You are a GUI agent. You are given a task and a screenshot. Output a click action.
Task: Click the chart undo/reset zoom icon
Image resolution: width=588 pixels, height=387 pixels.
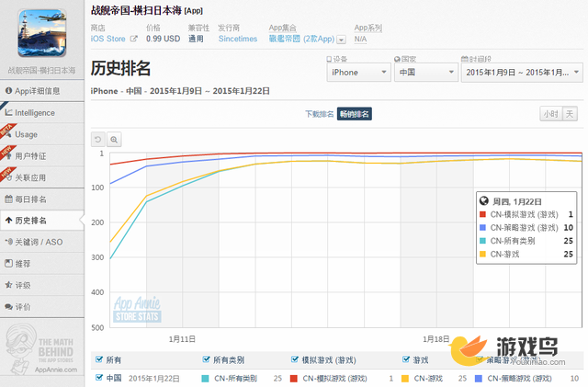[x=98, y=139]
